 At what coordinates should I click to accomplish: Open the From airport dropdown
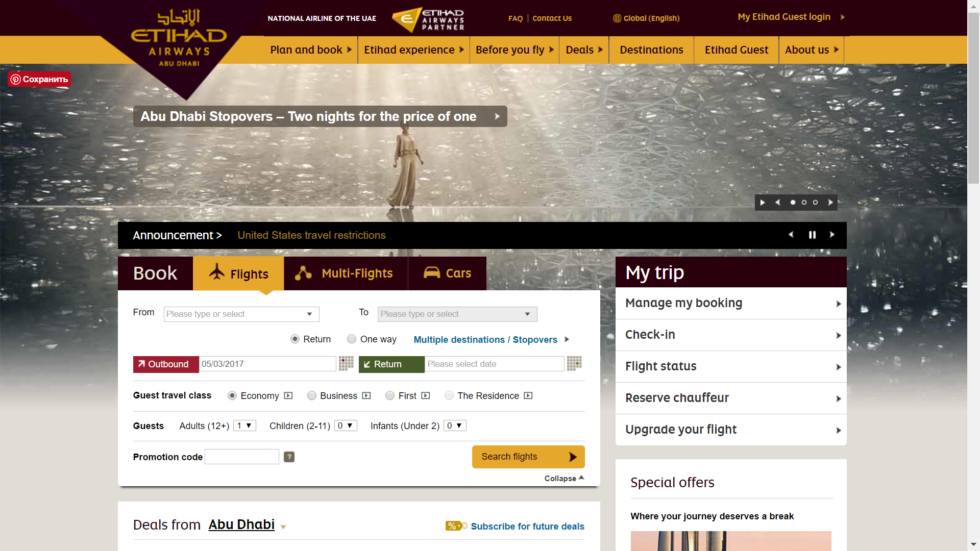tap(241, 314)
